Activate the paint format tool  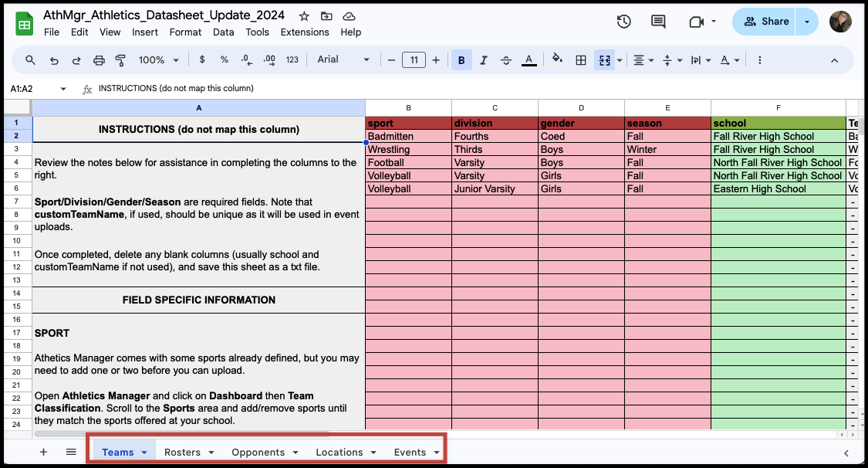coord(120,60)
